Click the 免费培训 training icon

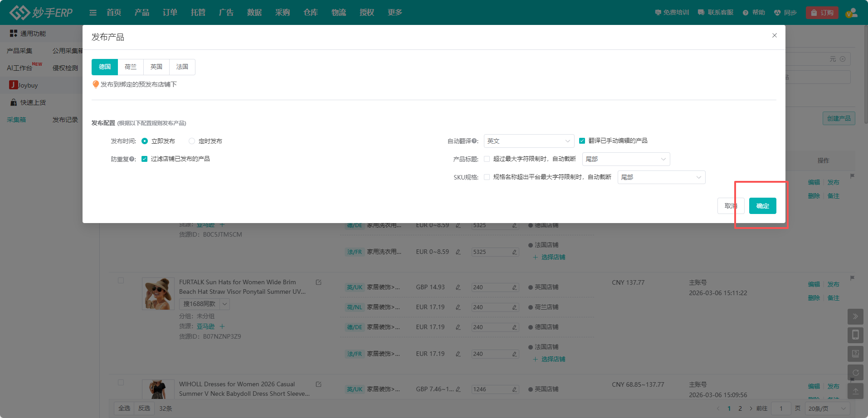coord(658,13)
